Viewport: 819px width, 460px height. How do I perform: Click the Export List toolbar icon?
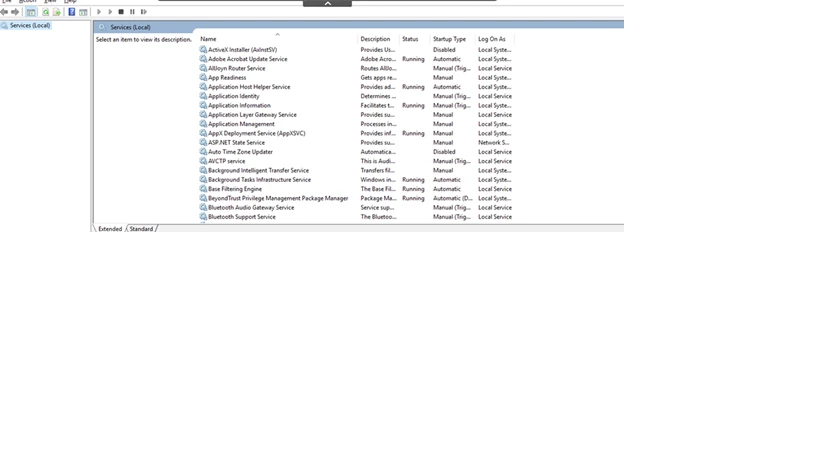57,11
